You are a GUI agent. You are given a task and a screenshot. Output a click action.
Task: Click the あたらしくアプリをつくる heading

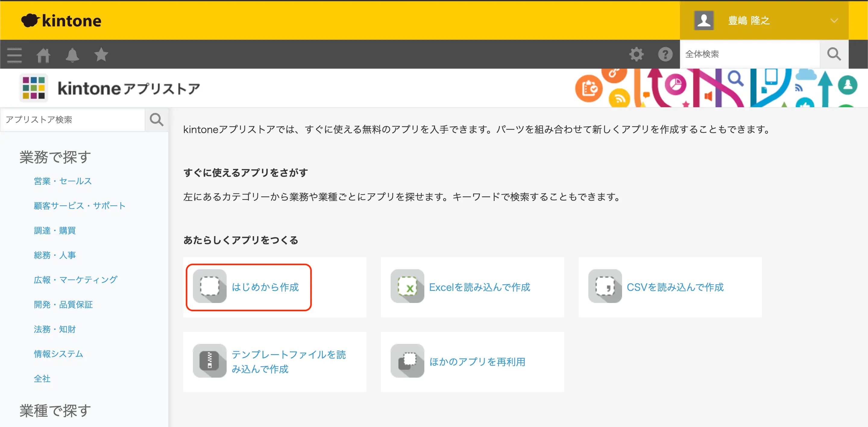[x=241, y=240]
